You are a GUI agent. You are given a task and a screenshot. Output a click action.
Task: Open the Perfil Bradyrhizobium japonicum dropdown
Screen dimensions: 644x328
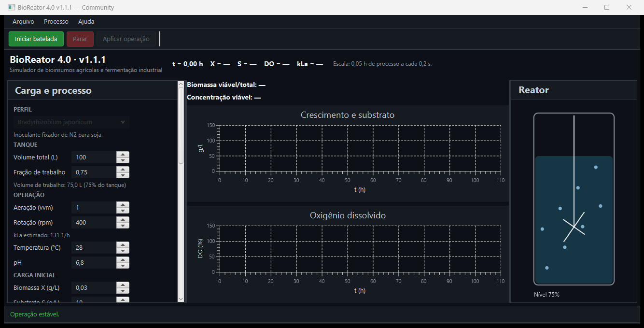(71, 122)
